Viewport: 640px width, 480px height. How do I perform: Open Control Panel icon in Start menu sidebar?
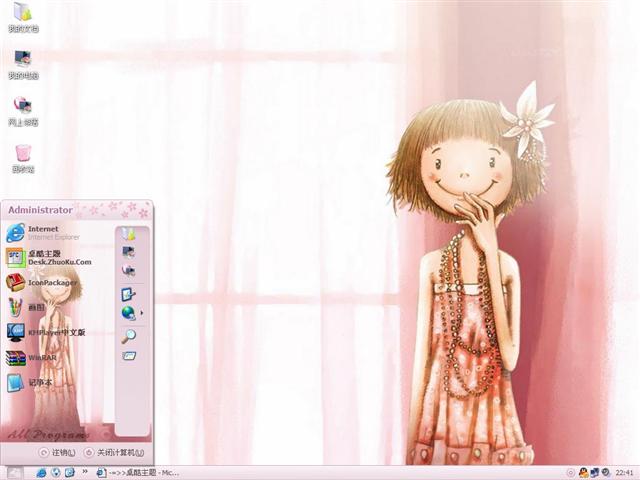coord(129,294)
